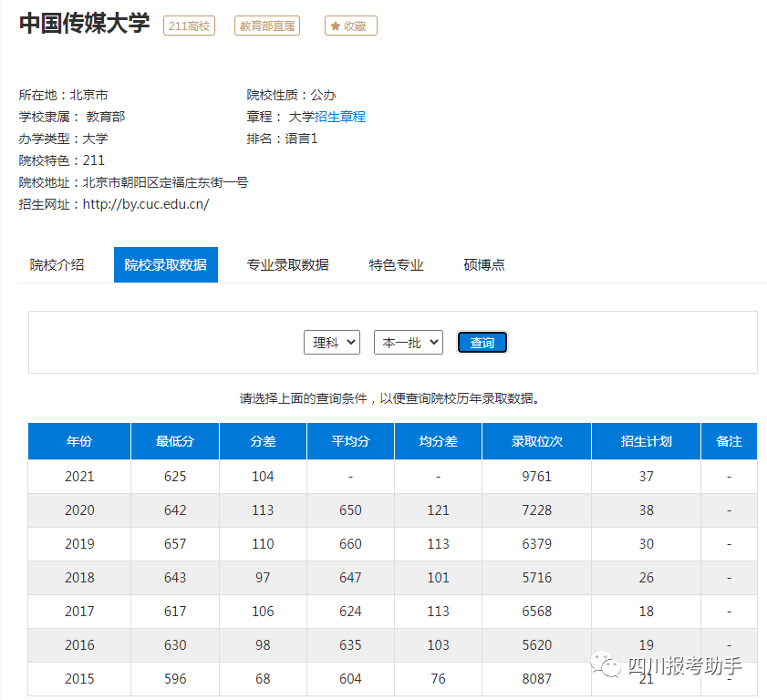Open the 招生章程 link
The image size is (767, 700).
tap(340, 117)
